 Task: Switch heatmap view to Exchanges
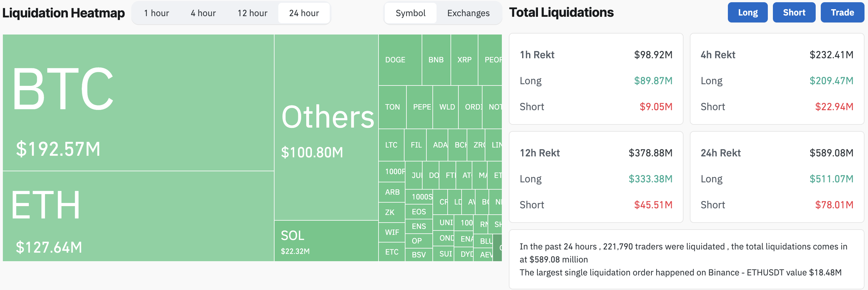(468, 13)
